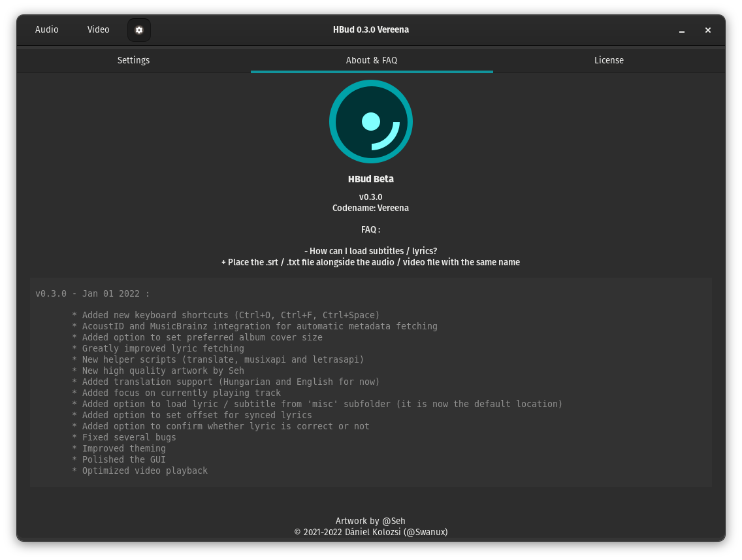The height and width of the screenshot is (560, 742).
Task: Click the .srt / .txt answer line
Action: point(370,262)
